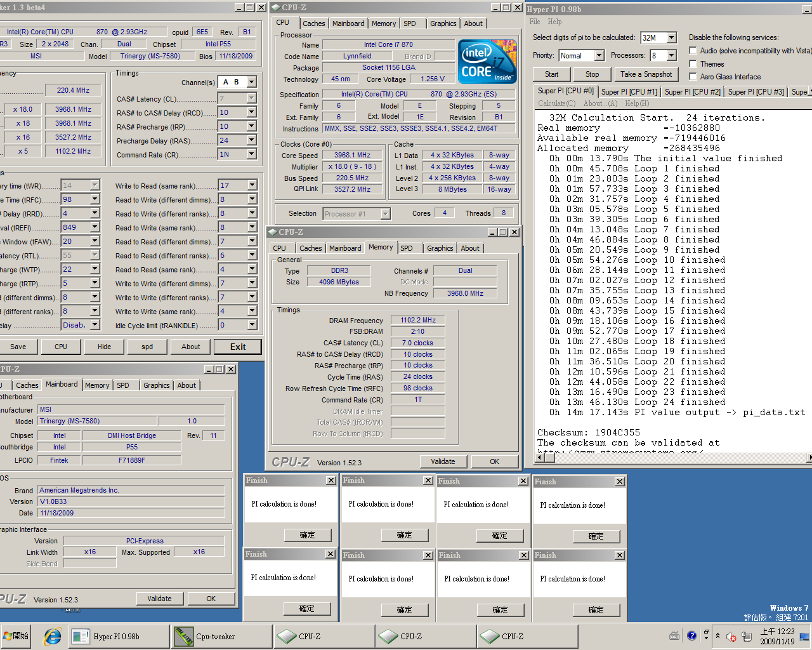Click the horizontal scrollbar in Hyper PI output
This screenshot has height=650, width=812.
[x=672, y=457]
